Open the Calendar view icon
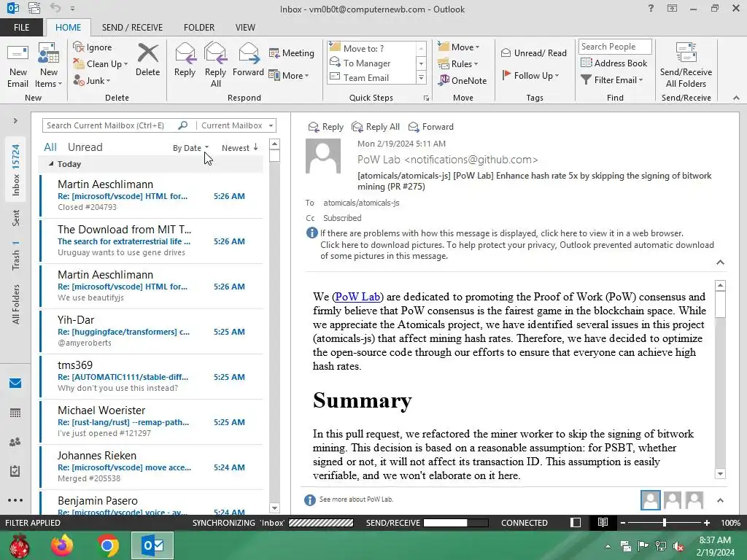The image size is (747, 560). pos(15,413)
